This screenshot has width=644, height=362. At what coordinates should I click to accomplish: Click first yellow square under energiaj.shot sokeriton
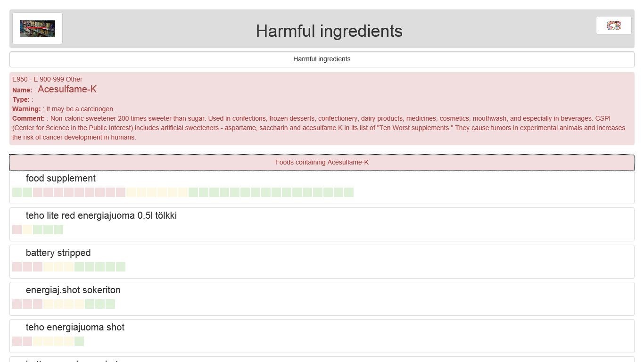click(48, 304)
